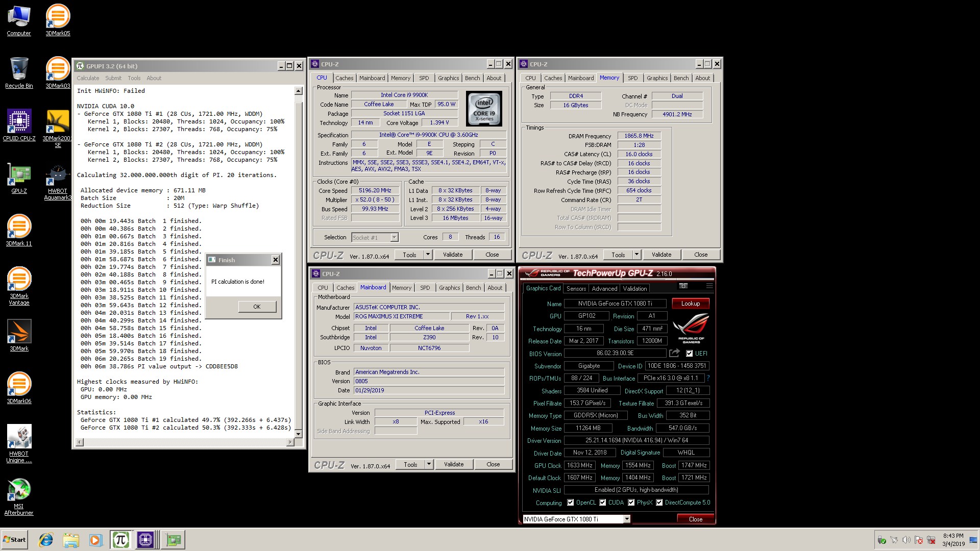The height and width of the screenshot is (551, 980).
Task: Toggle the DirectCompute 5.0 checkbox
Action: [659, 503]
